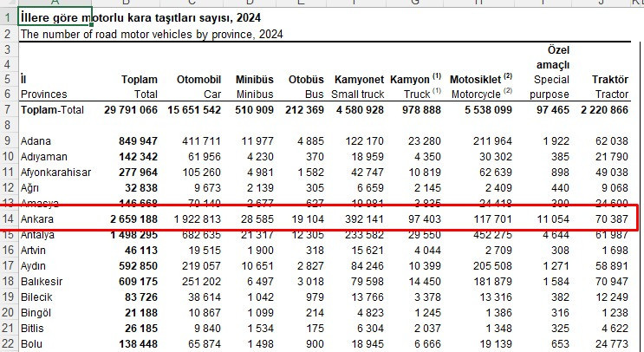Viewport: 644px width, 352px height.
Task: Select the Ağrı province cell
Action: (29, 188)
